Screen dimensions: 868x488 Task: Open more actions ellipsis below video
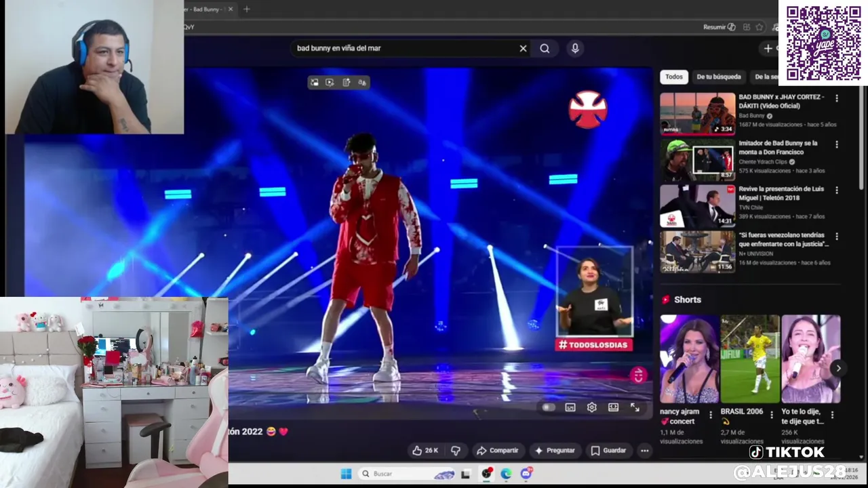click(645, 450)
